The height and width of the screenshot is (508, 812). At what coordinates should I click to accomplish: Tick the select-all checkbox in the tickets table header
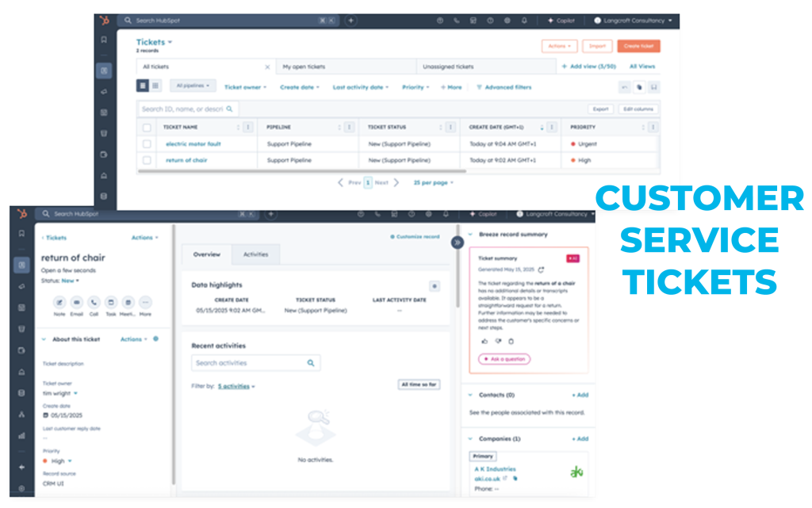pos(147,128)
